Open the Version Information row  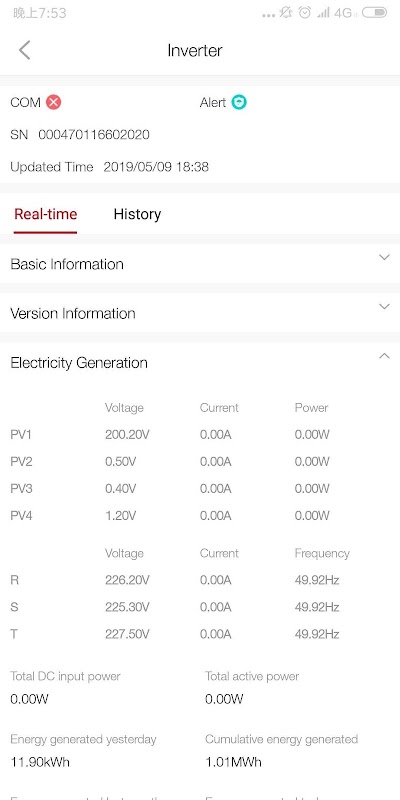pyautogui.click(x=200, y=313)
